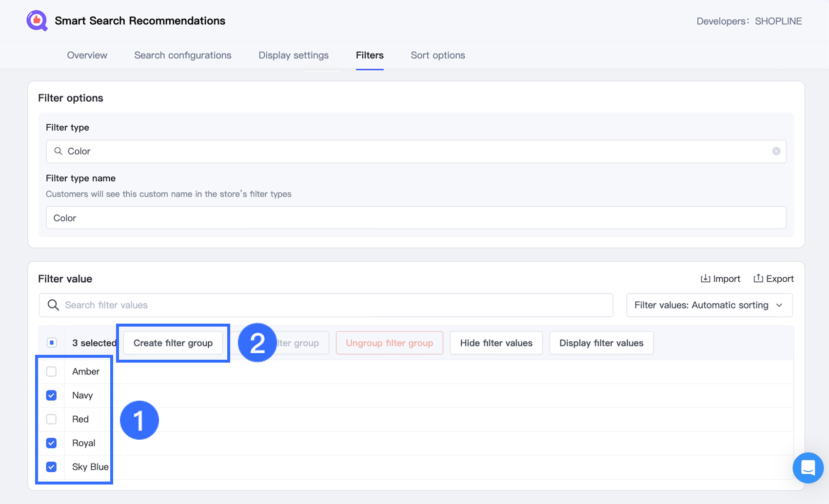Deselect the Sky Blue checkbox
The image size is (829, 504).
coord(51,467)
